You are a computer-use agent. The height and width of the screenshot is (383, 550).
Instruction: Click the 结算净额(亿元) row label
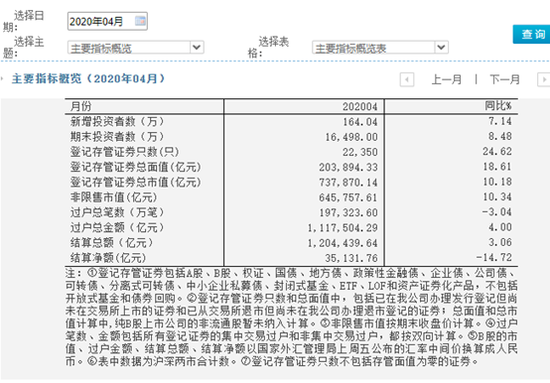click(108, 258)
